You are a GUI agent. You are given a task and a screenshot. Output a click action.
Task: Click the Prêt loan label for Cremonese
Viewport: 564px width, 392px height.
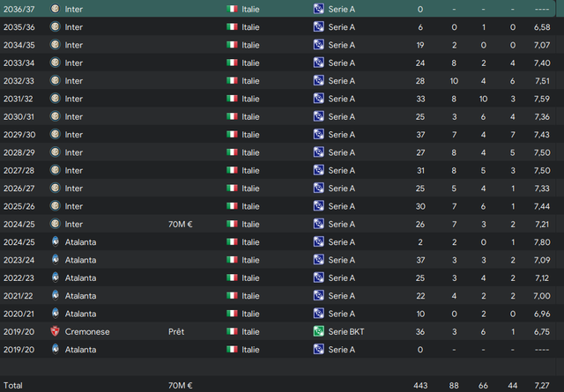click(x=176, y=331)
